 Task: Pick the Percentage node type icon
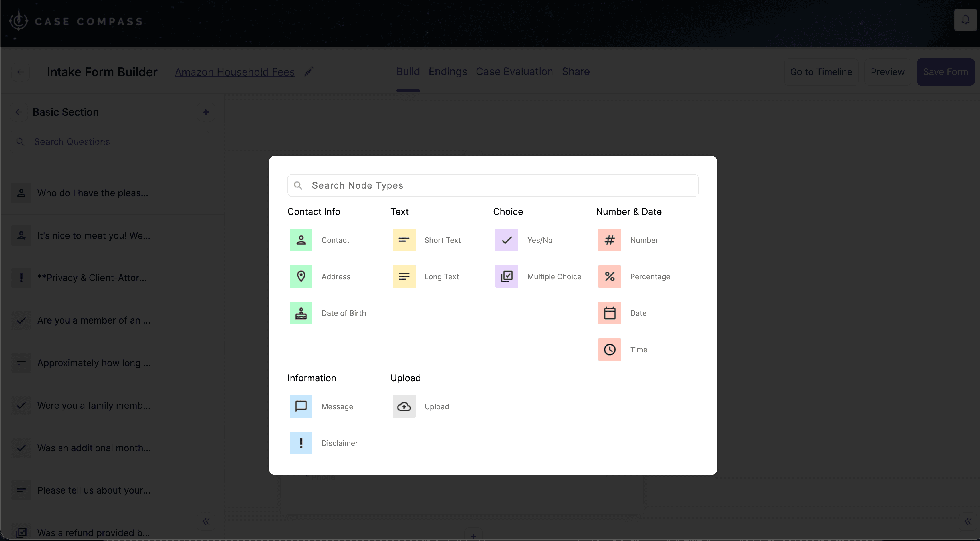[x=609, y=276]
